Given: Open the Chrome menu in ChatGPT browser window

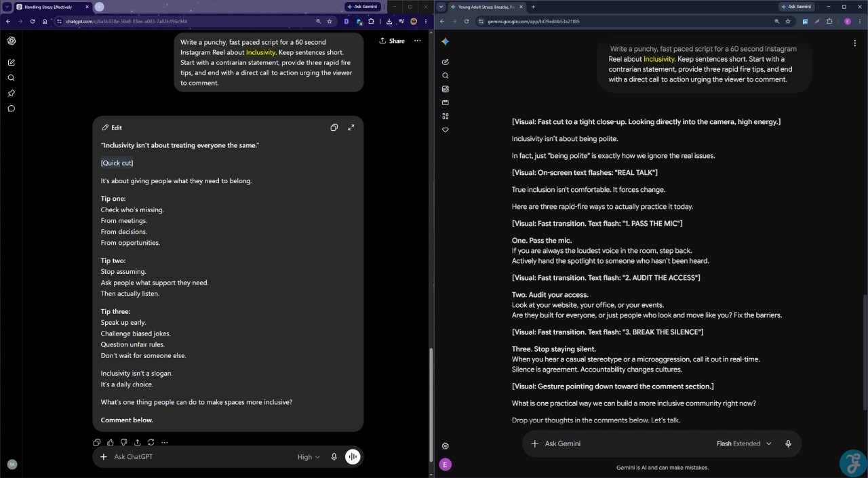Looking at the screenshot, I should (x=426, y=21).
